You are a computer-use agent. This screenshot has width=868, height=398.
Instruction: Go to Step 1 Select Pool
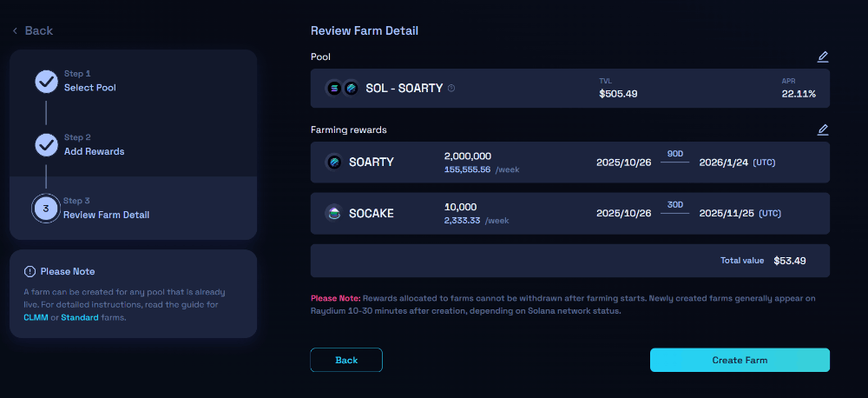[x=89, y=87]
